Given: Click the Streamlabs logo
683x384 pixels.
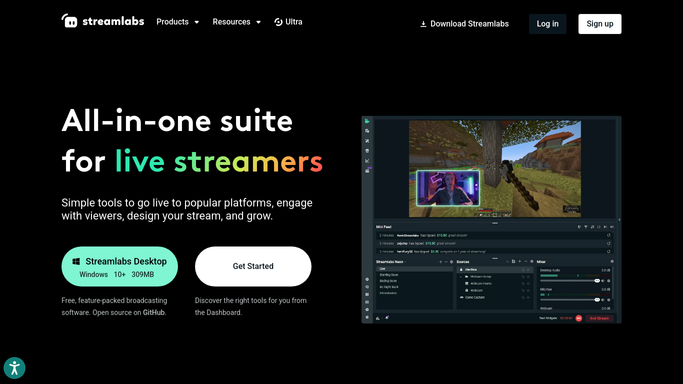Looking at the screenshot, I should pos(103,21).
